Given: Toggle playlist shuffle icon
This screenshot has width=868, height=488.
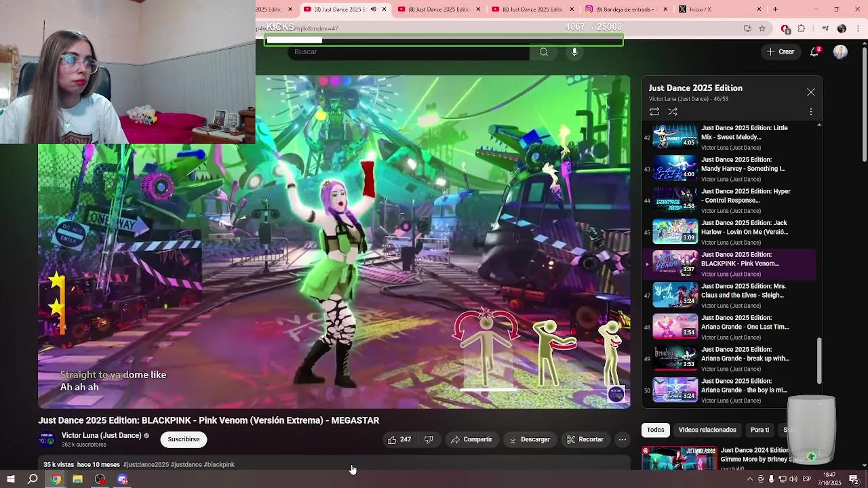Looking at the screenshot, I should click(673, 111).
